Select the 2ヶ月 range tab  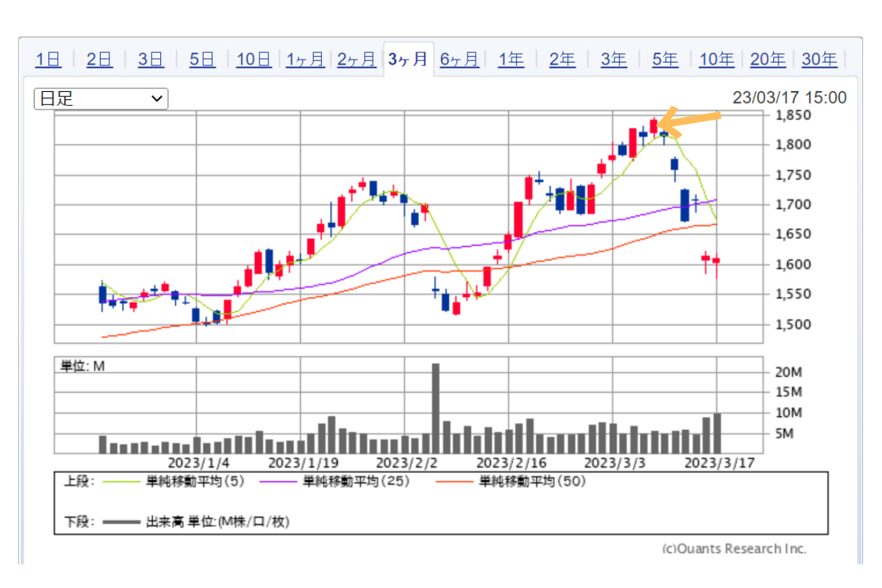click(356, 60)
